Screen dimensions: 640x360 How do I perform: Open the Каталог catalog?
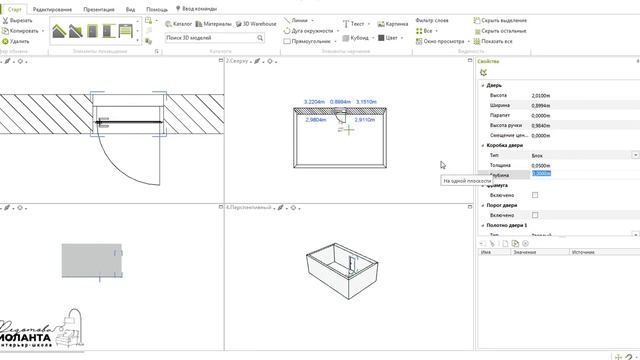pyautogui.click(x=178, y=24)
